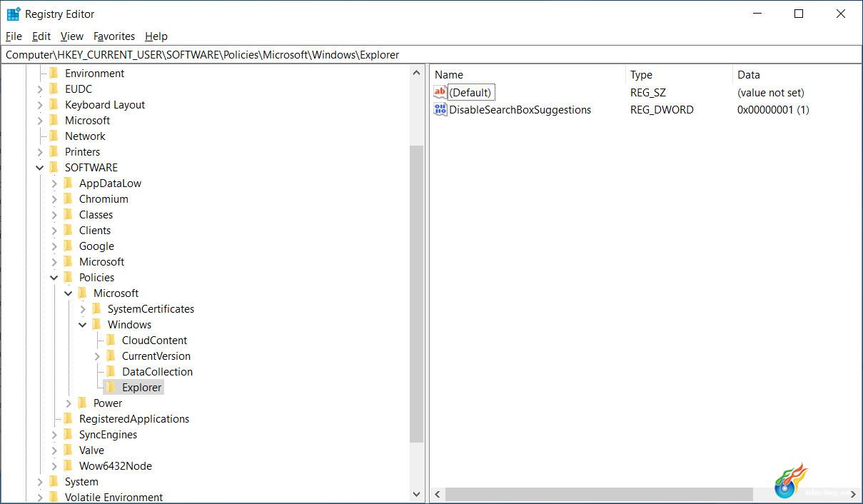Expand the Wow6432Node key
863x504 pixels.
tap(54, 465)
